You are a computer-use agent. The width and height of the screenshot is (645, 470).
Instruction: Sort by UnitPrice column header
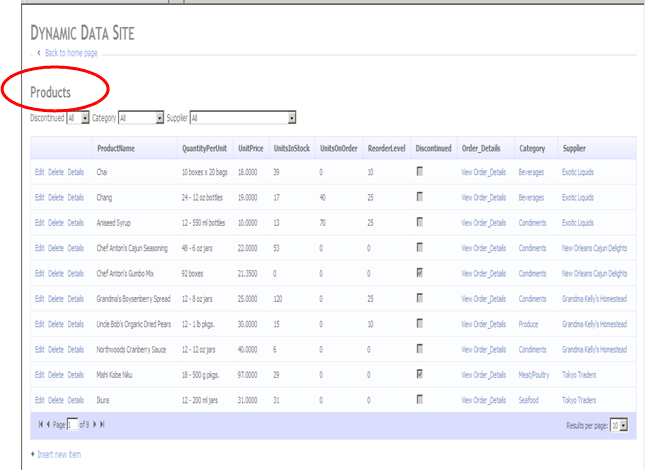251,148
